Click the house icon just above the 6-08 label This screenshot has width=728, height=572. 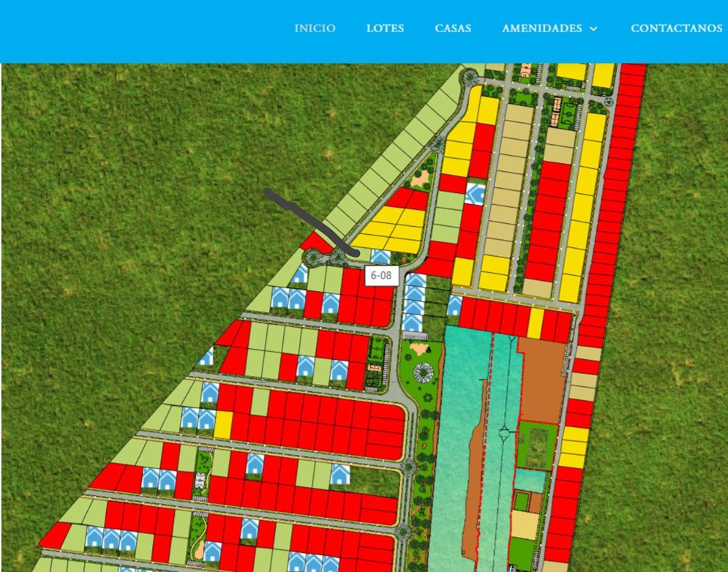pos(381,256)
